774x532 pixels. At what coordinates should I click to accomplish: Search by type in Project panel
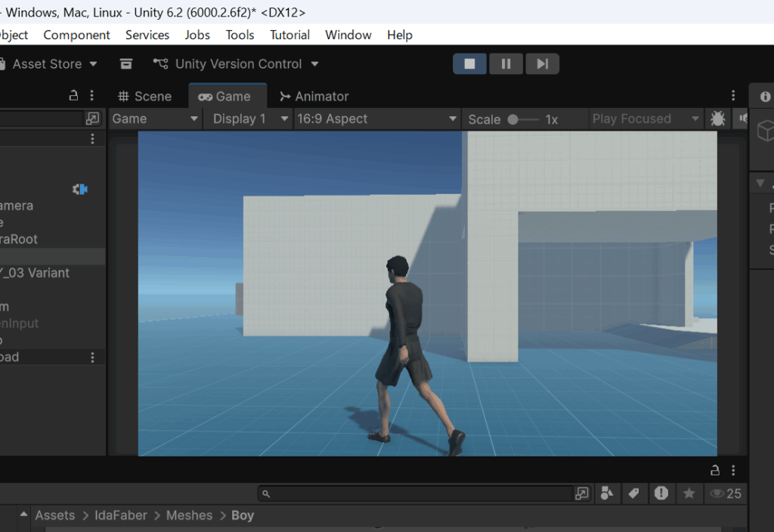(x=607, y=493)
